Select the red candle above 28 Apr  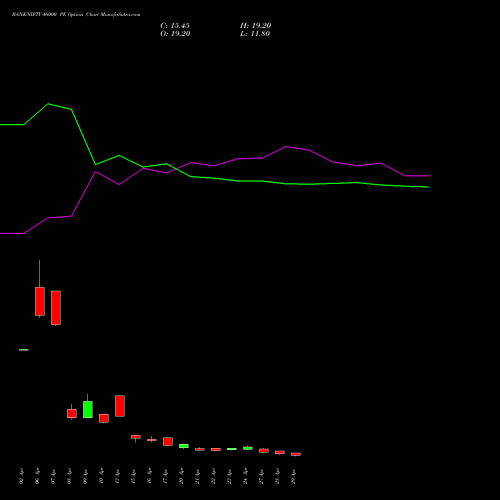[280, 452]
